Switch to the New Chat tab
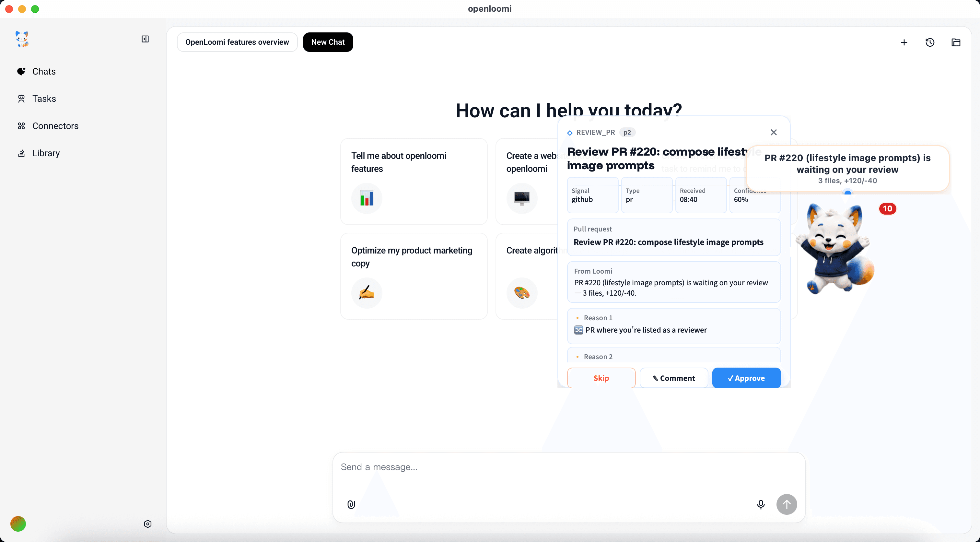This screenshot has width=980, height=542. point(328,42)
